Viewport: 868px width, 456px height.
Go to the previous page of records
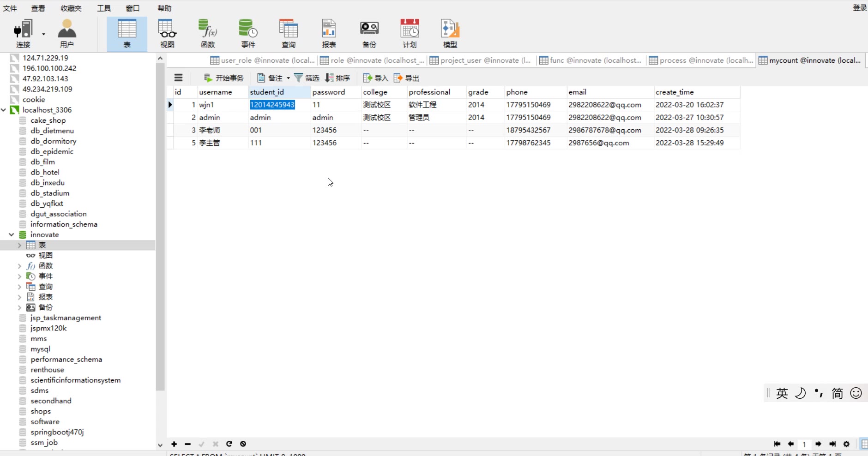(790, 444)
